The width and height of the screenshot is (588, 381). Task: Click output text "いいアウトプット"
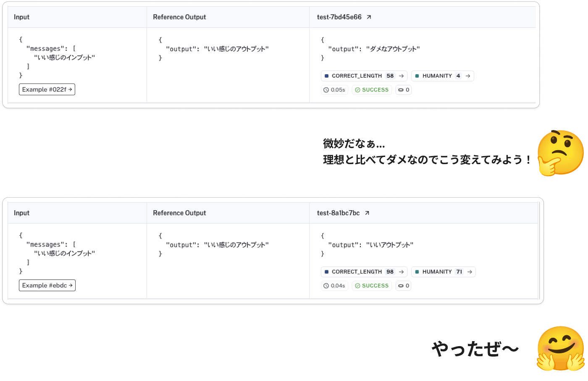point(390,245)
